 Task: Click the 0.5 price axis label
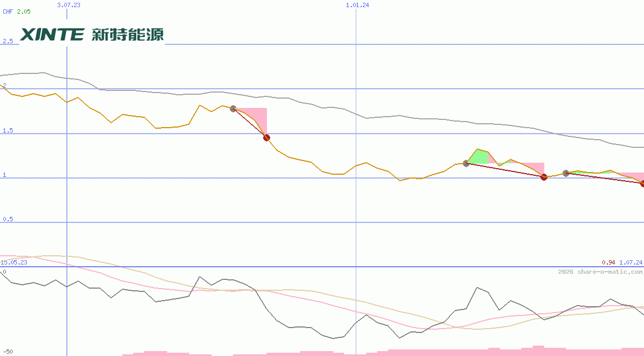pyautogui.click(x=8, y=219)
